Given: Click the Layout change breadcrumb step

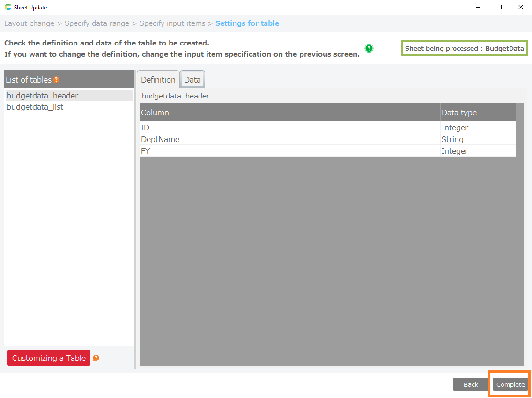Looking at the screenshot, I should pyautogui.click(x=29, y=23).
